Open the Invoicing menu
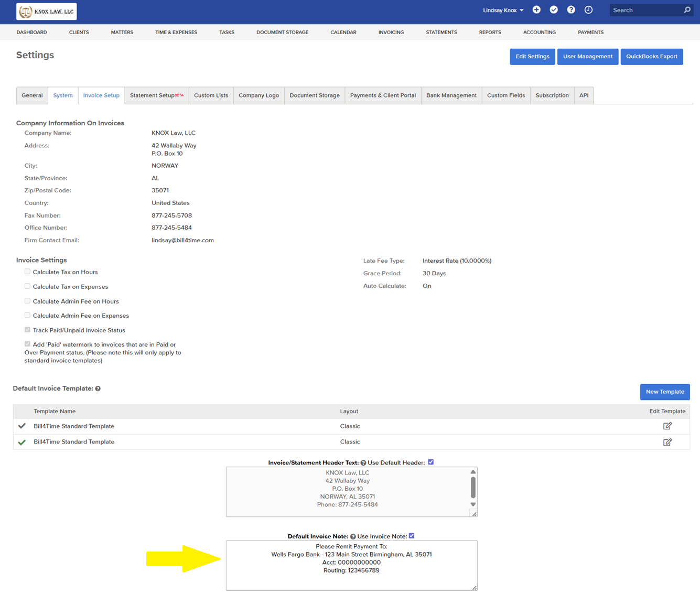700x605 pixels. click(391, 33)
